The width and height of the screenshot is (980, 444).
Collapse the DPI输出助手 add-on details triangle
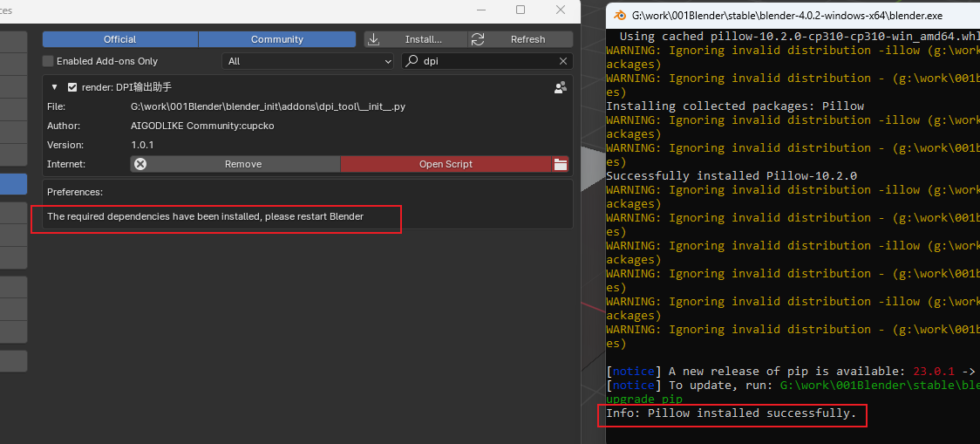click(x=54, y=87)
